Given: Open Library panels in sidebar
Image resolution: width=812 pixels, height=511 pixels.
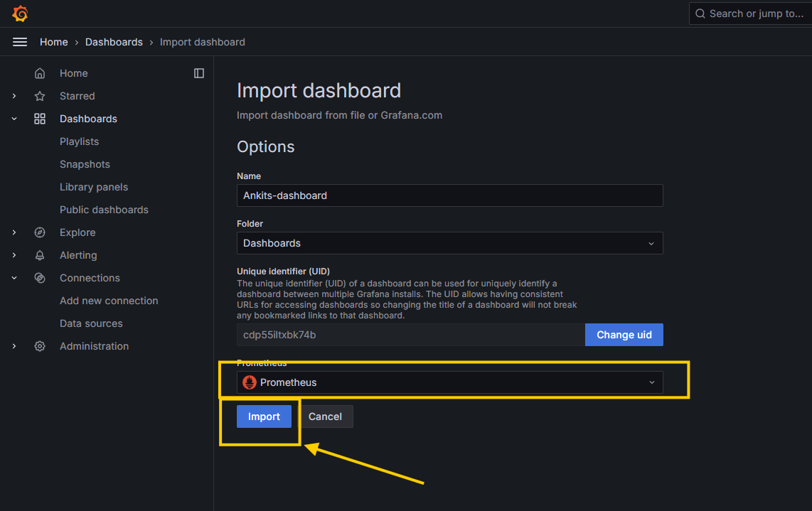Looking at the screenshot, I should pyautogui.click(x=94, y=187).
